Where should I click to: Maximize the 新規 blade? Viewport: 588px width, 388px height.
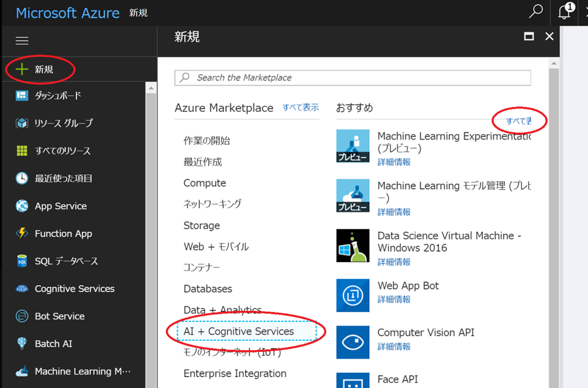pos(529,36)
